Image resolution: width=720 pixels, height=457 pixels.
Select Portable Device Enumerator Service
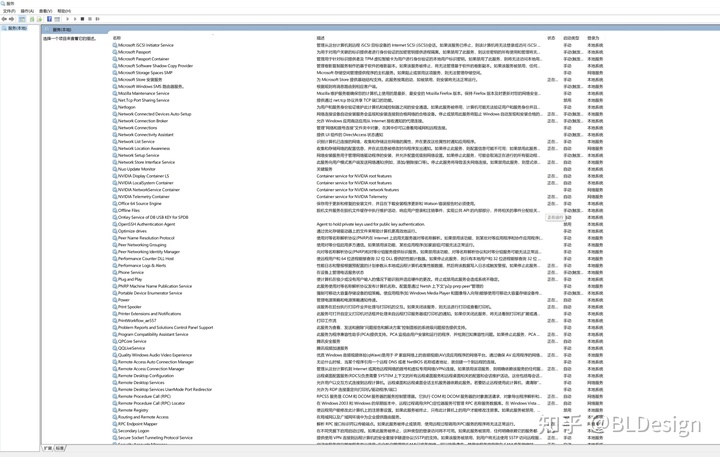(x=150, y=293)
